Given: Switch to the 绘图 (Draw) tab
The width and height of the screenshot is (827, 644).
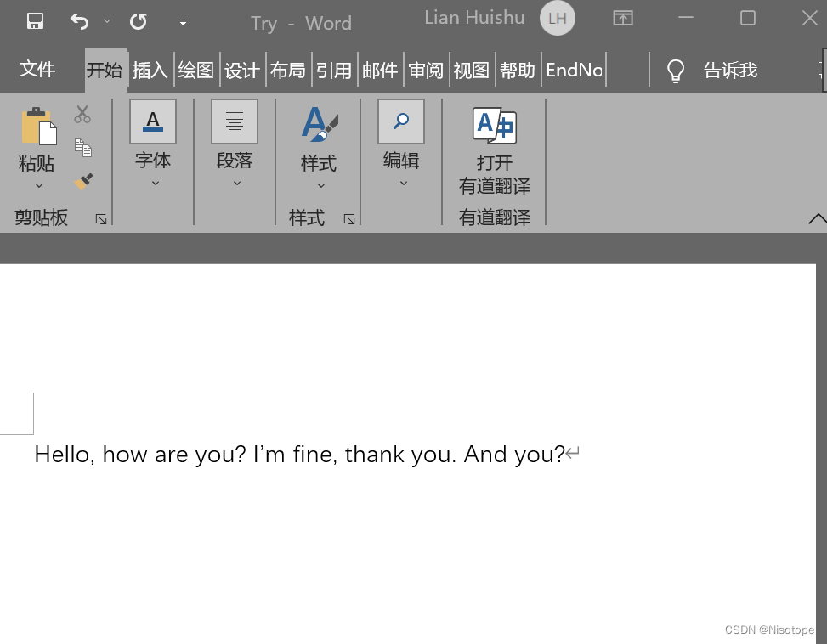Looking at the screenshot, I should pos(196,70).
